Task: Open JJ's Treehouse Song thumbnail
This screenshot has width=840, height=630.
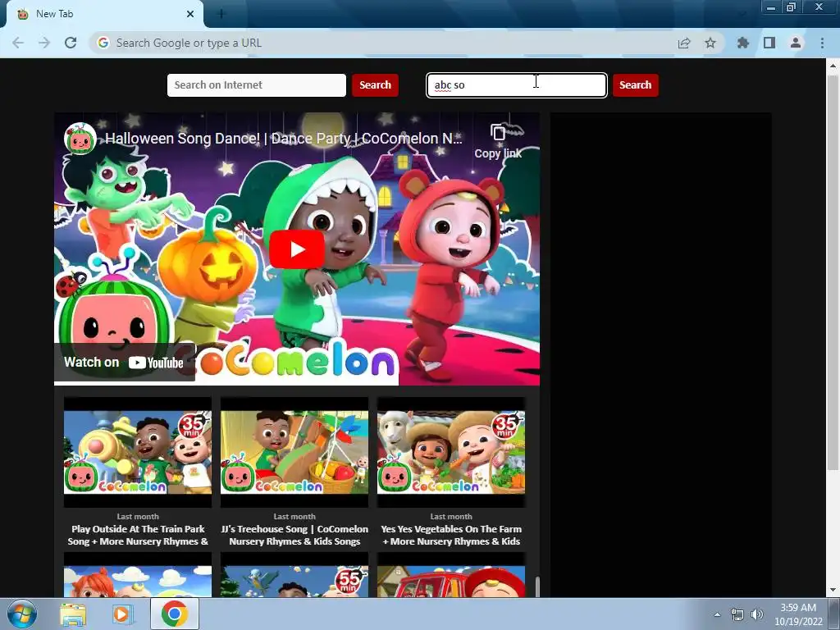Action: click(294, 452)
